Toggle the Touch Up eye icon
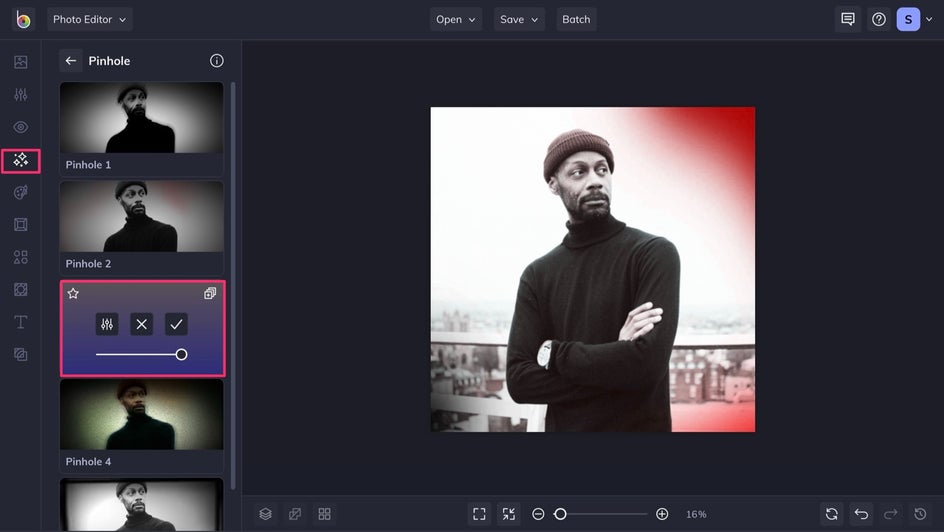The width and height of the screenshot is (944, 532). tap(20, 127)
